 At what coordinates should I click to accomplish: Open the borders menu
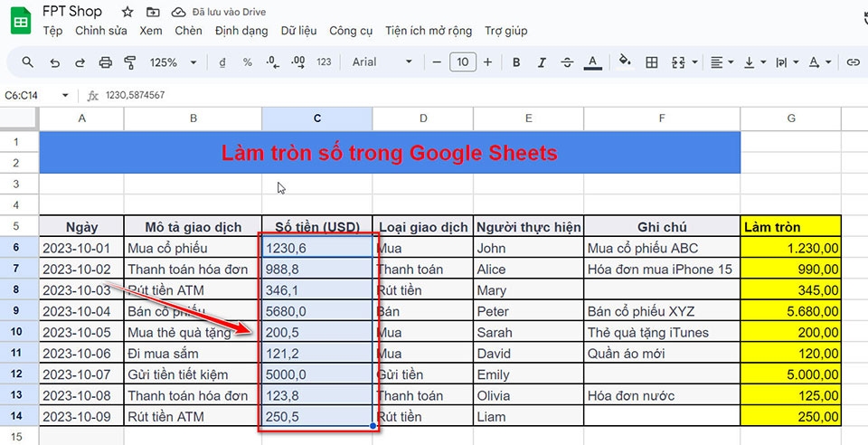click(652, 62)
